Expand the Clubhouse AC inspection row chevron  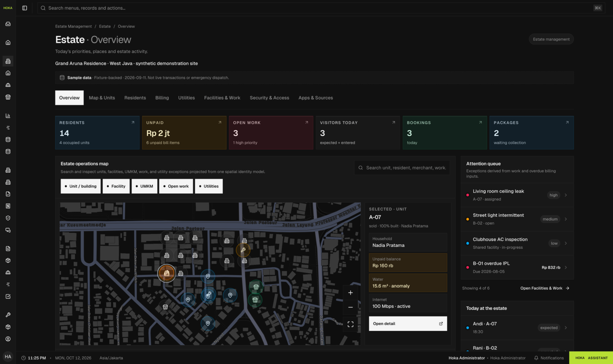coord(566,243)
